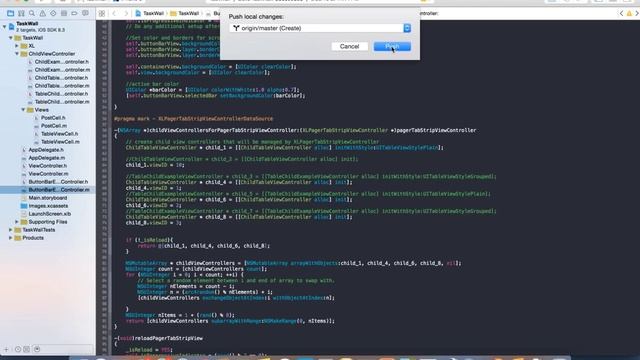Click the navigator filter field
Screen dimensions: 640x360
point(63,349)
